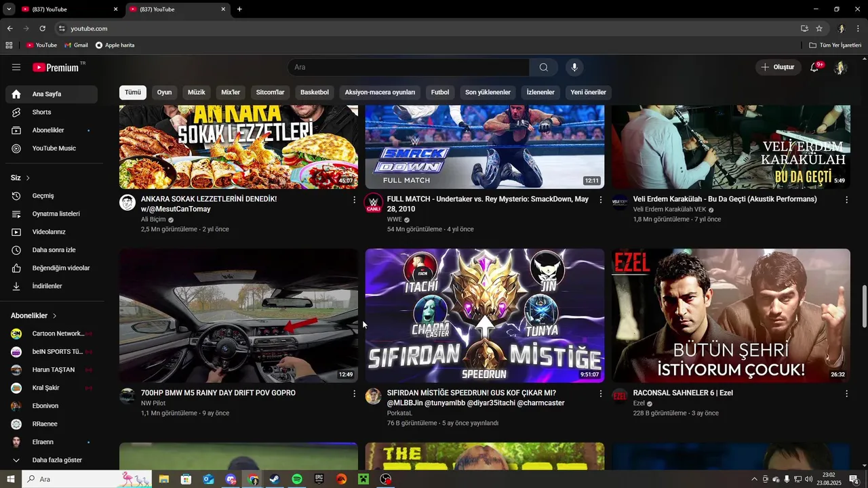Select the Basketbol filter chip
868x488 pixels.
(x=315, y=92)
